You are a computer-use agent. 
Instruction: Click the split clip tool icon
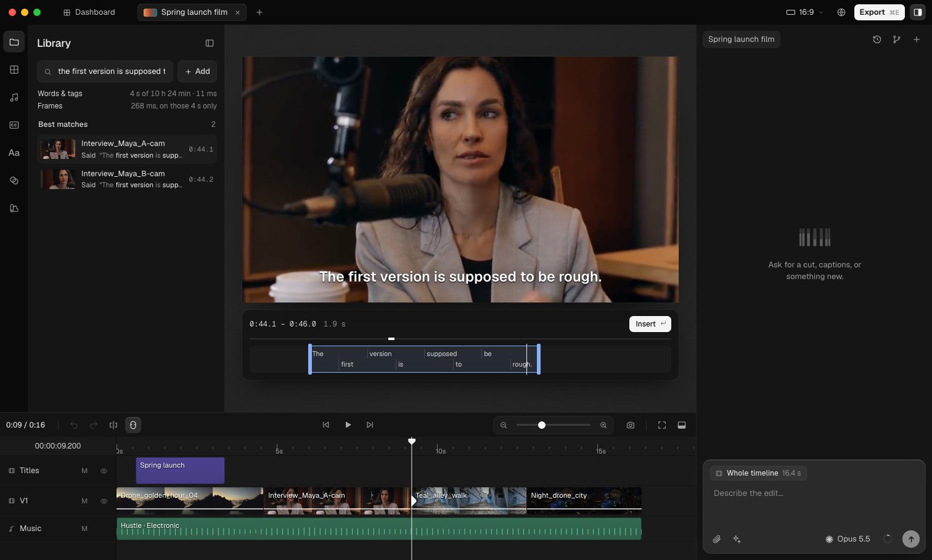(x=113, y=425)
